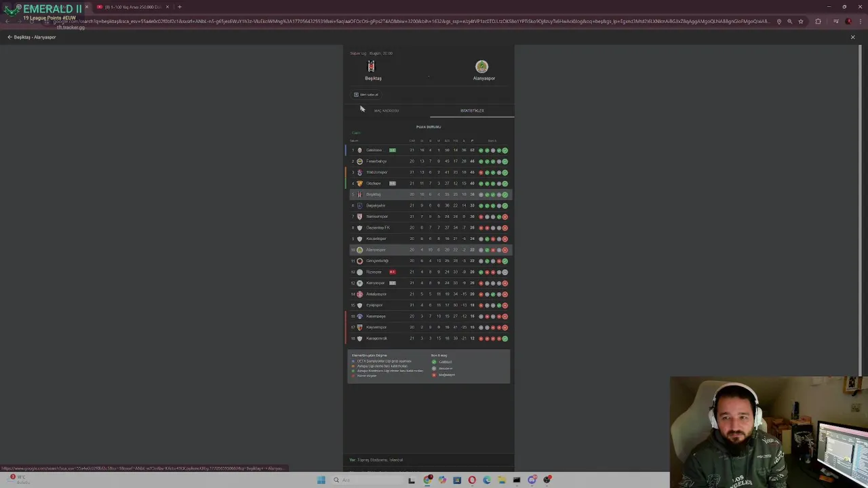Click Göztepe team name in table

point(374,183)
